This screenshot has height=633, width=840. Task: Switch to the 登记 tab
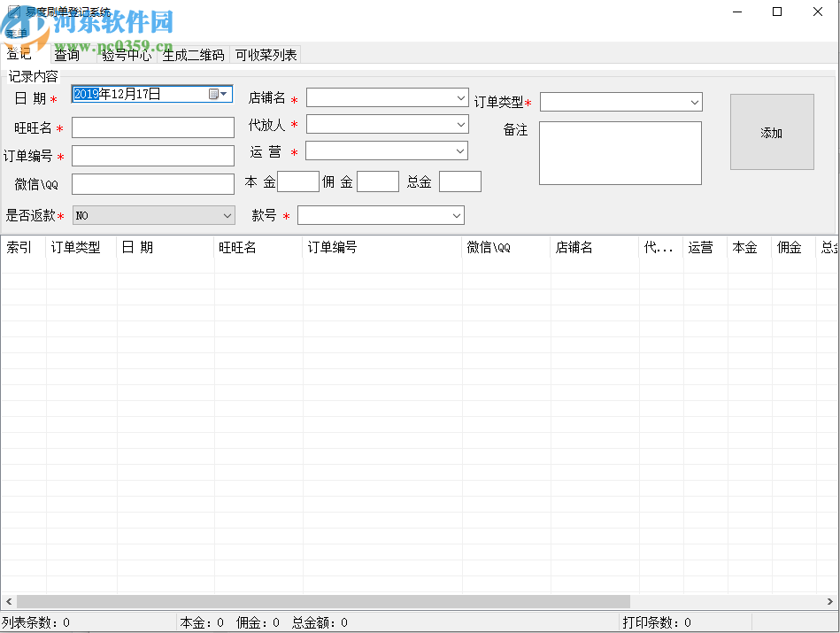click(19, 54)
